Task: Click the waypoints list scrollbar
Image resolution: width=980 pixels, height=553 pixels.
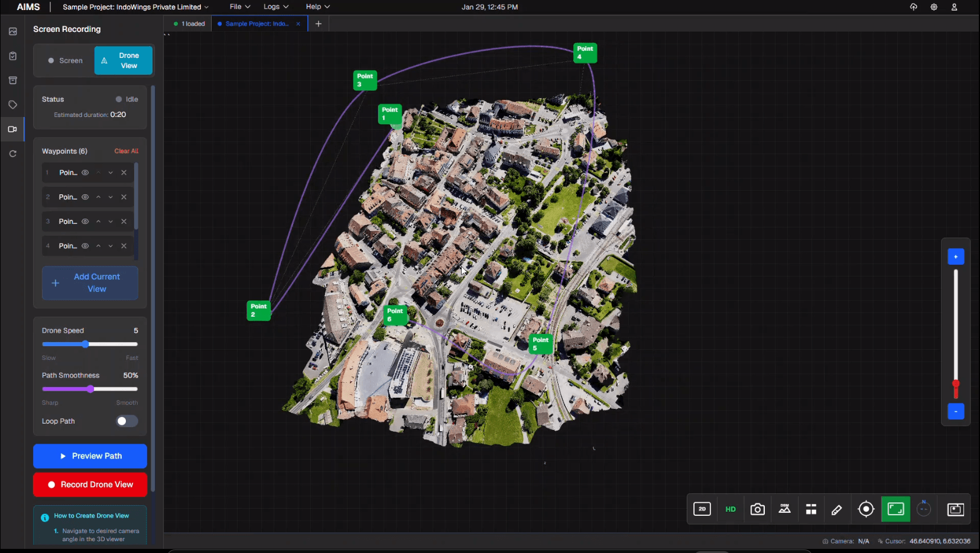Action: point(136,196)
